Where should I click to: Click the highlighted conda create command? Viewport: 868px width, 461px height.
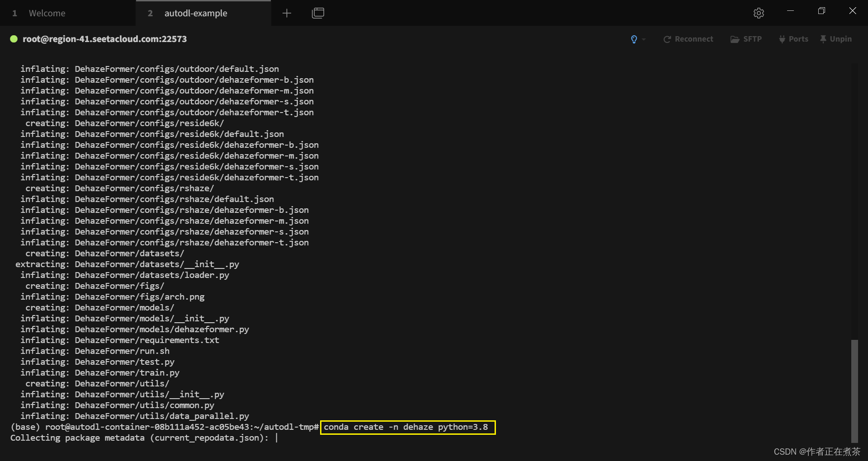pos(407,427)
